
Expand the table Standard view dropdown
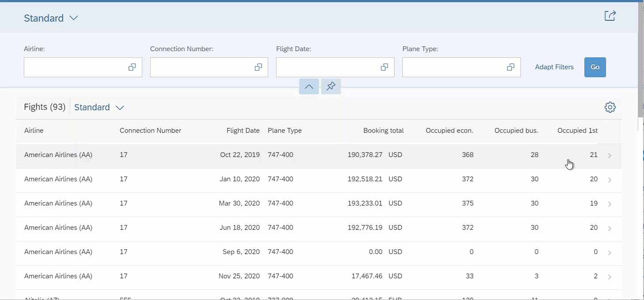(x=120, y=108)
